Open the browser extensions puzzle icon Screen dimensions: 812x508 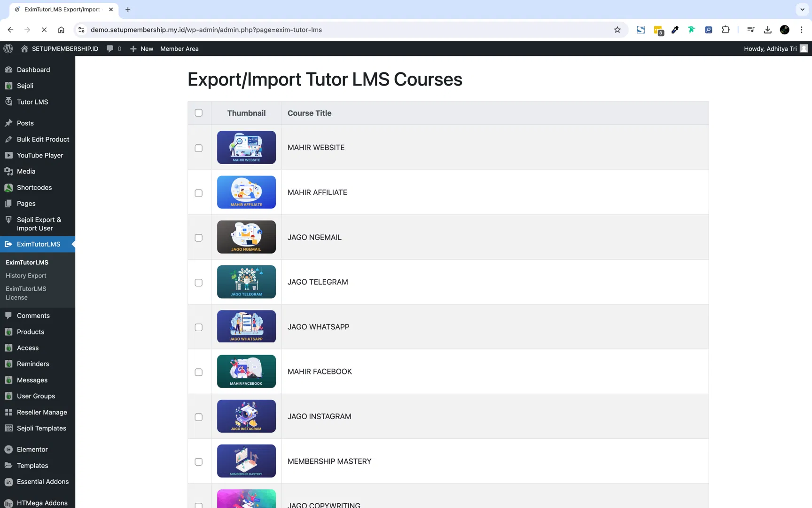pos(726,30)
